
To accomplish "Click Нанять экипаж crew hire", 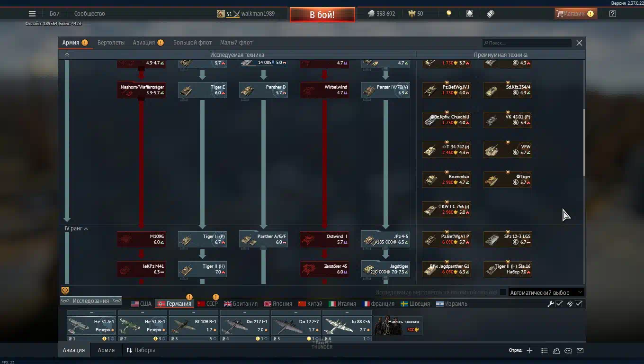I will pyautogui.click(x=398, y=326).
